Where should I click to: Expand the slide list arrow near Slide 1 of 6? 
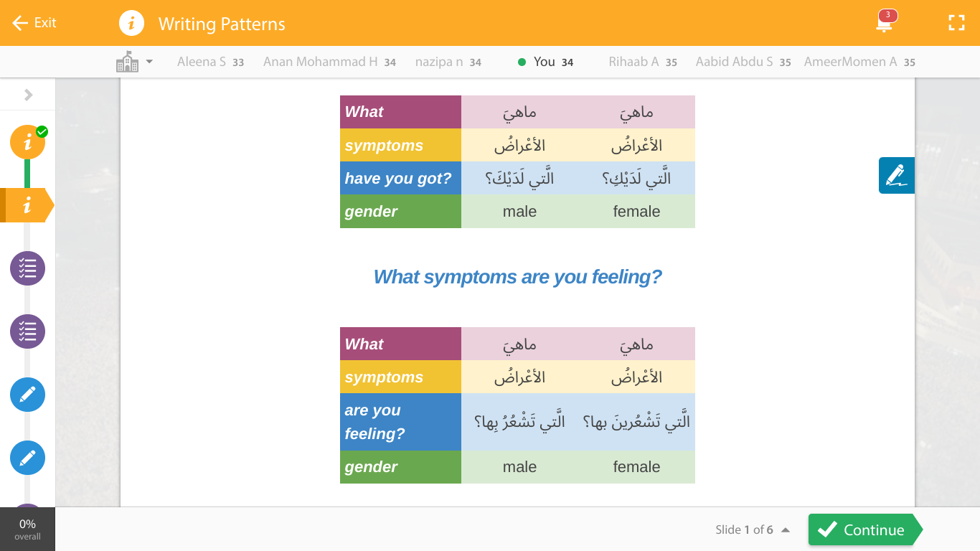tap(786, 530)
